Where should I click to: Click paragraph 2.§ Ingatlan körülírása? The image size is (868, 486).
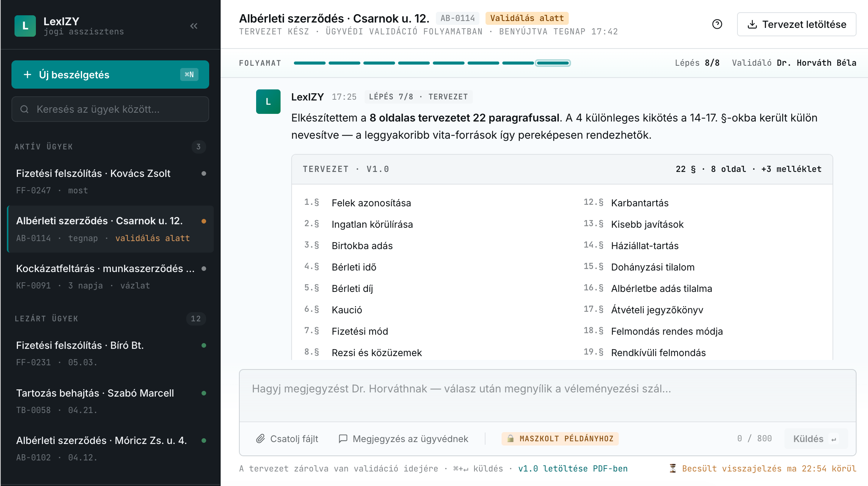point(358,224)
